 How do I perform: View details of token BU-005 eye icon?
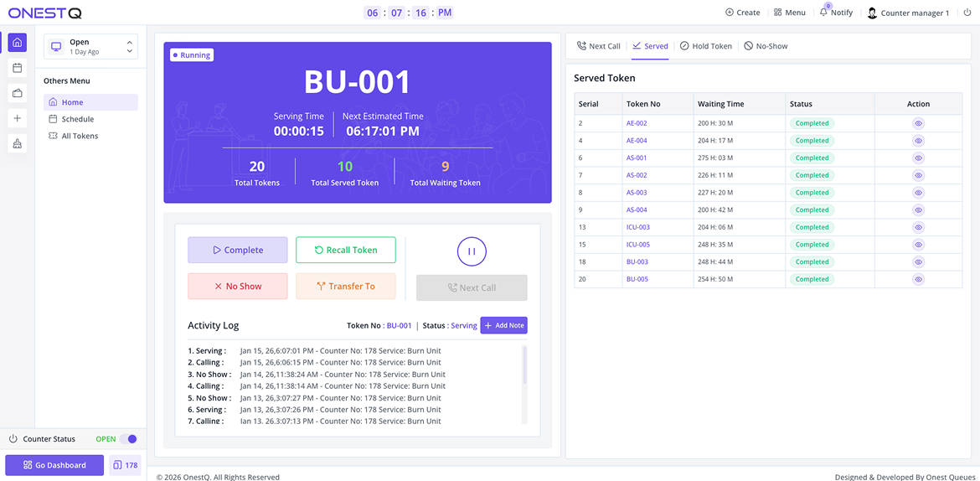(x=918, y=279)
